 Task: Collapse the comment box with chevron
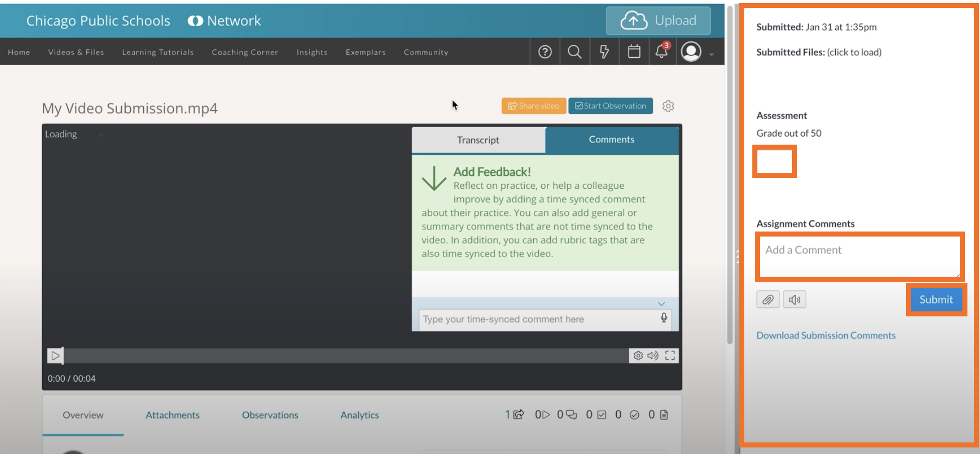(661, 304)
